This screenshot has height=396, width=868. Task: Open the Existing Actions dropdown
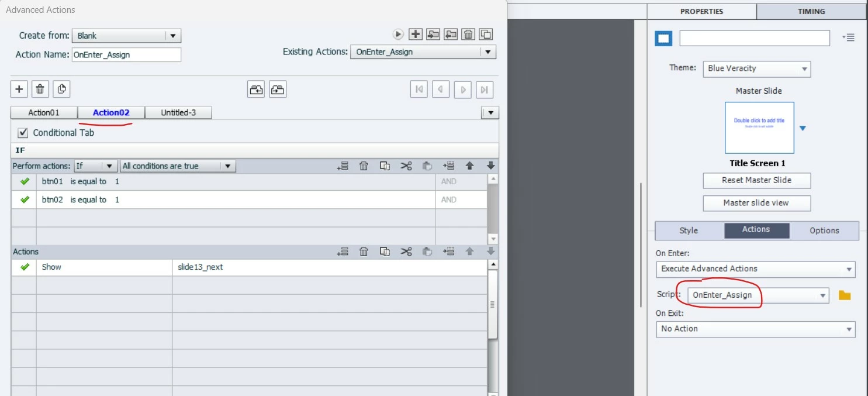coord(424,51)
